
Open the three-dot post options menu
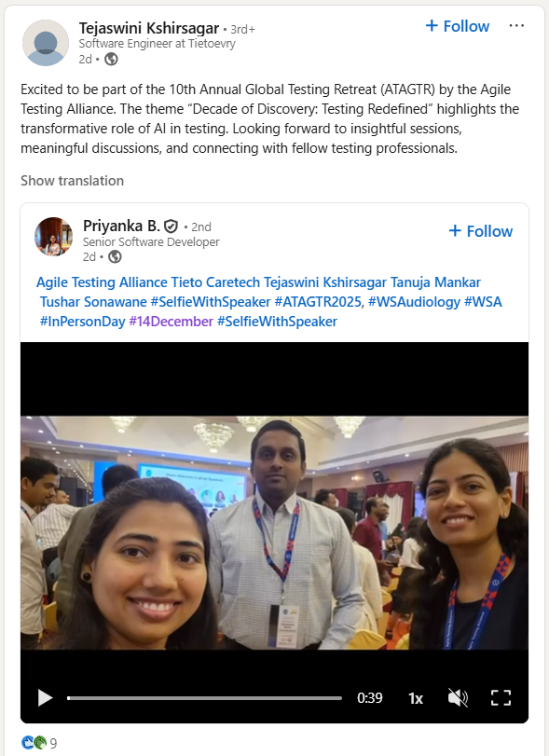516,26
